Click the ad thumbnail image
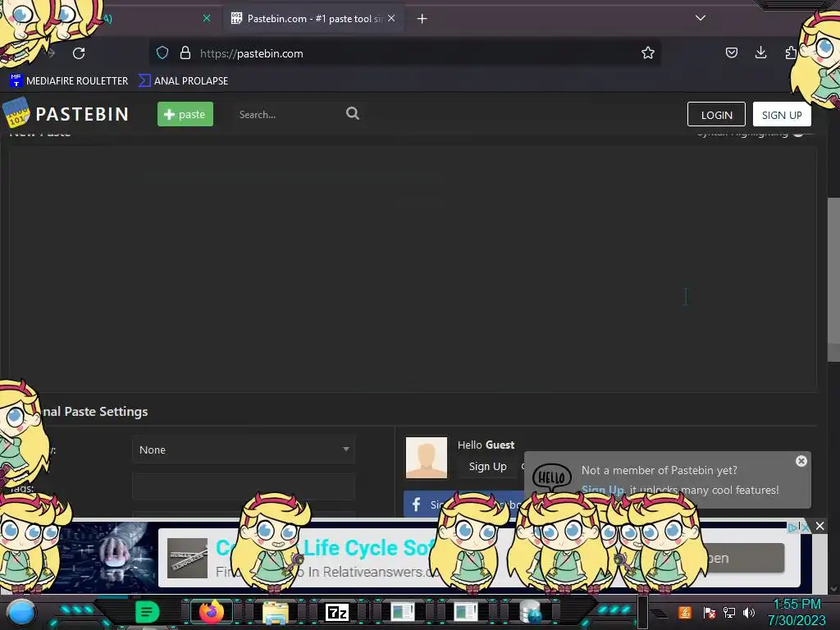Image resolution: width=840 pixels, height=630 pixels. point(187,558)
